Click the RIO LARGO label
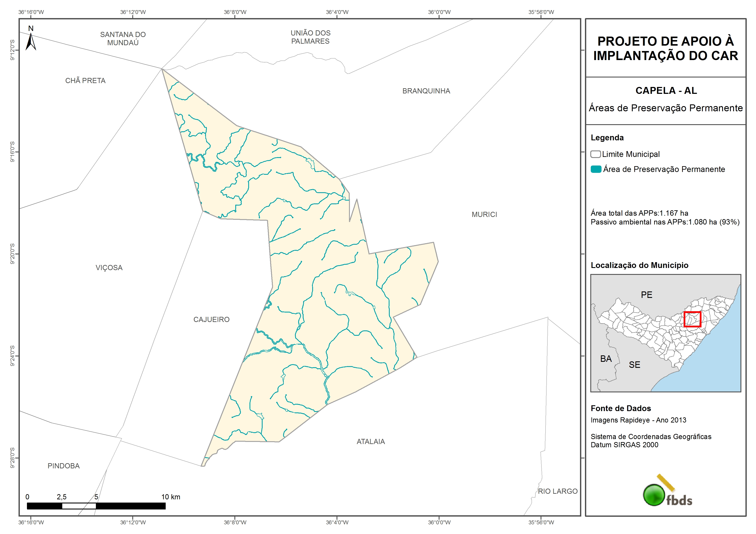The image size is (756, 534). tap(557, 491)
